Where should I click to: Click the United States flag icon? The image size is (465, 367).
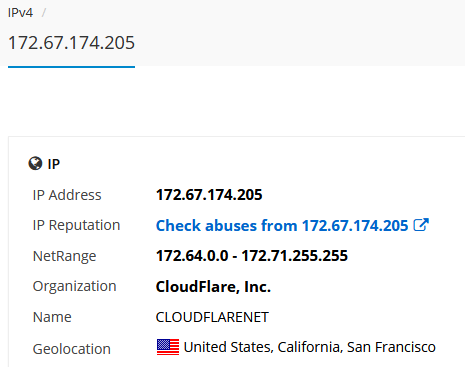click(x=168, y=347)
